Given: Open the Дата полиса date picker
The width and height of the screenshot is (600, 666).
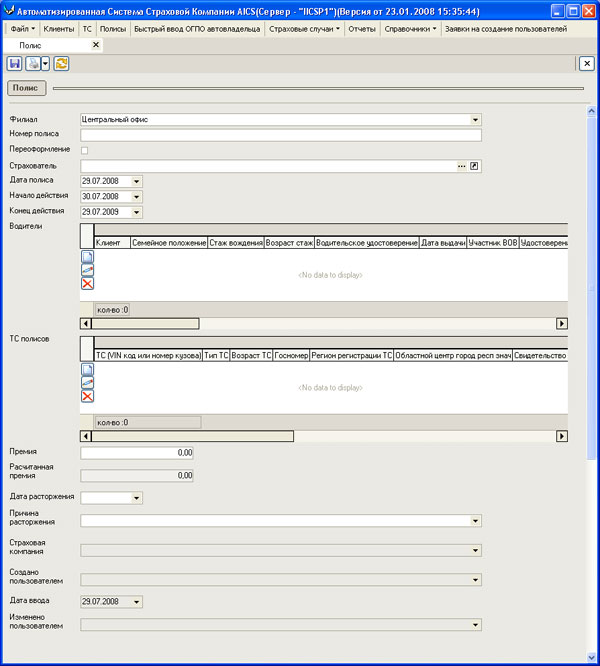Looking at the screenshot, I should [x=136, y=181].
